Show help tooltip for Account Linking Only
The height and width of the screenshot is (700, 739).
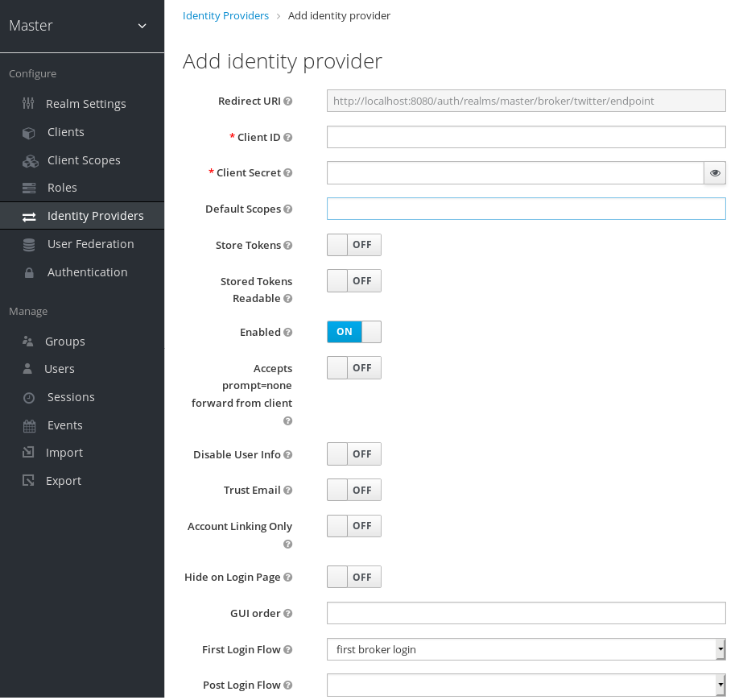pos(288,545)
